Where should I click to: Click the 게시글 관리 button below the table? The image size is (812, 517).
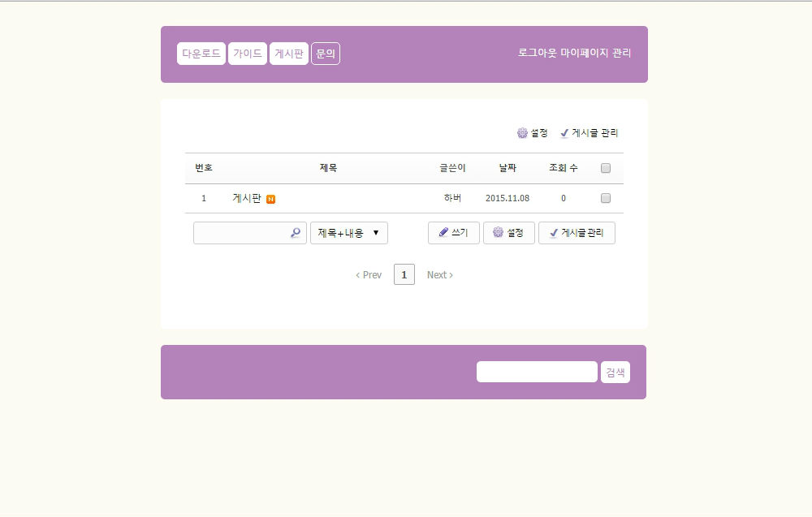click(x=577, y=233)
